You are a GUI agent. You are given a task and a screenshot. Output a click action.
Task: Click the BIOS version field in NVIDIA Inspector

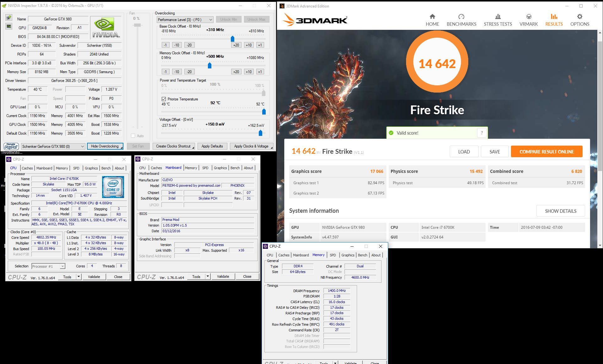coord(58,37)
